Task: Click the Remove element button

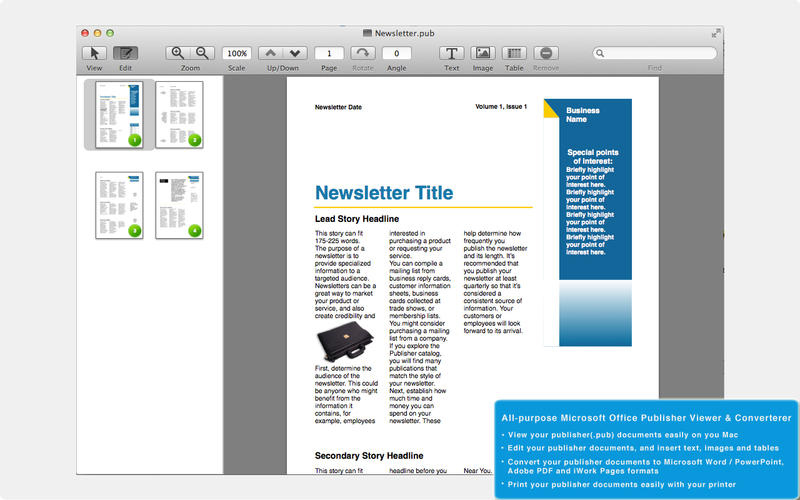Action: point(546,53)
